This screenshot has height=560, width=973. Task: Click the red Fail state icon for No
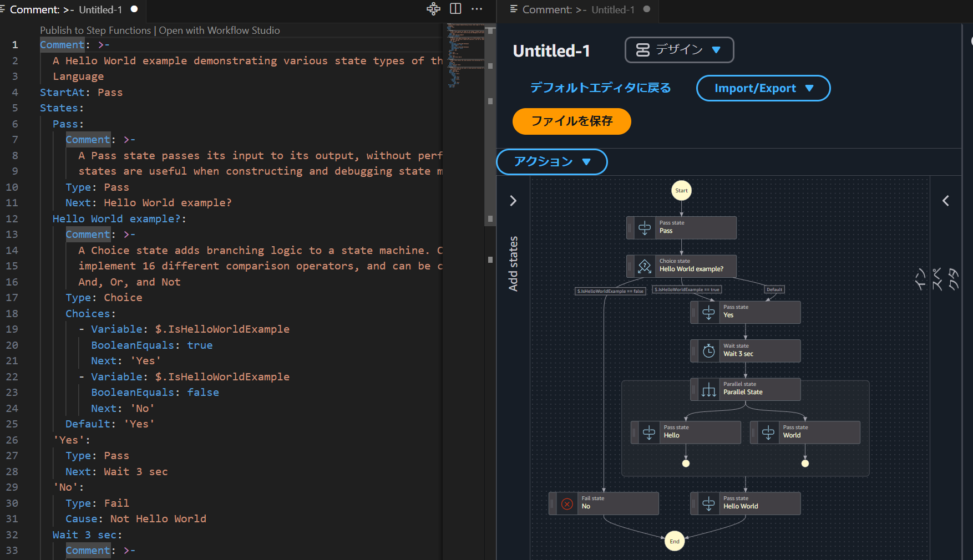(x=567, y=503)
